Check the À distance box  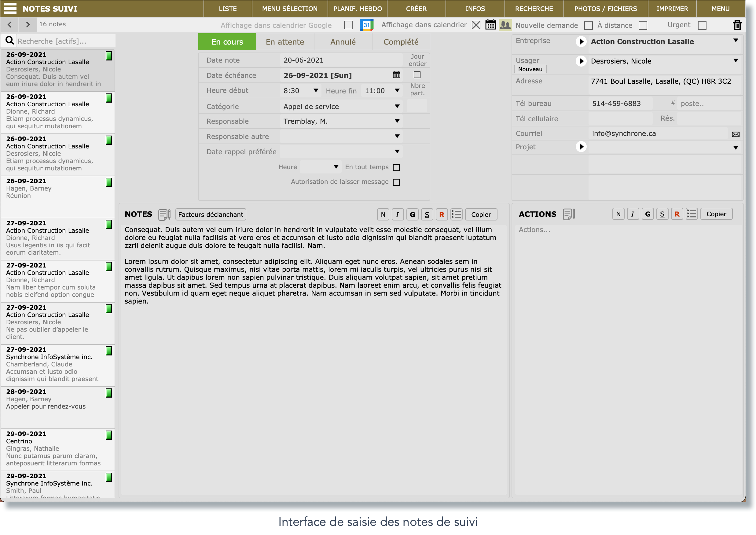click(643, 25)
